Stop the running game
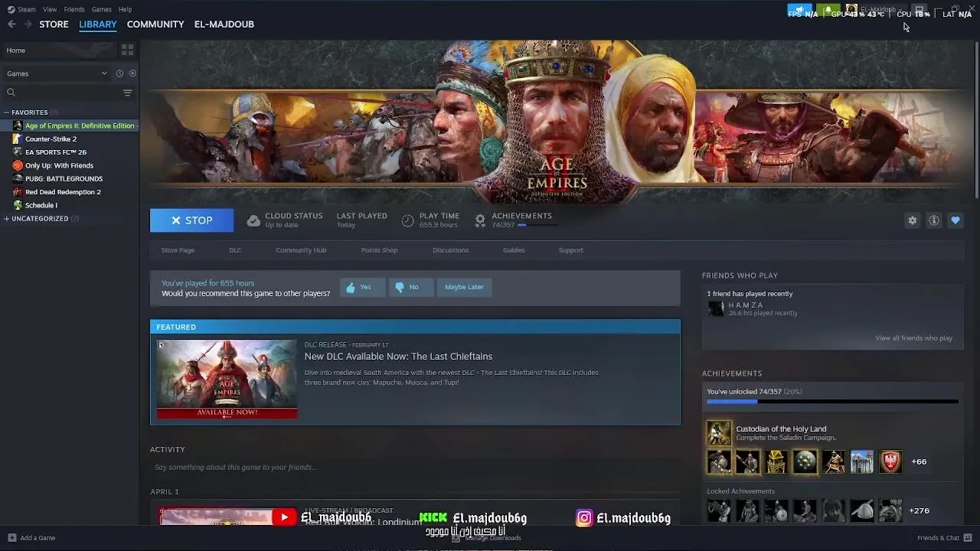This screenshot has width=980, height=551. click(x=191, y=220)
